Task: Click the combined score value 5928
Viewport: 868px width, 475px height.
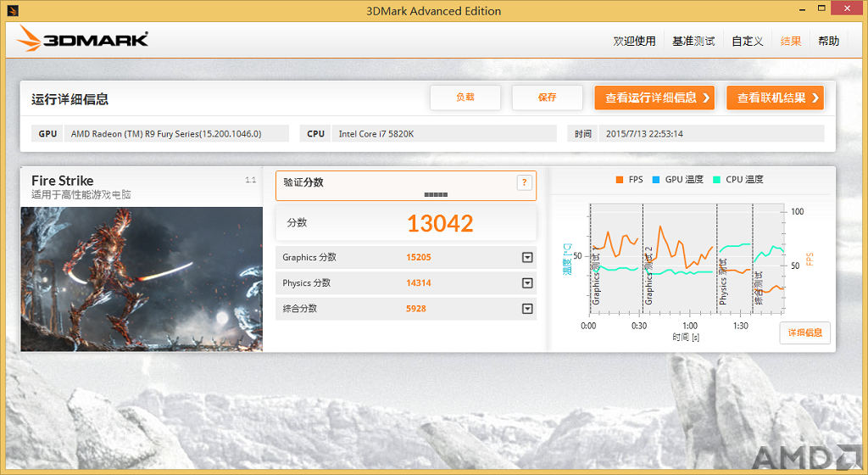Action: (x=415, y=309)
